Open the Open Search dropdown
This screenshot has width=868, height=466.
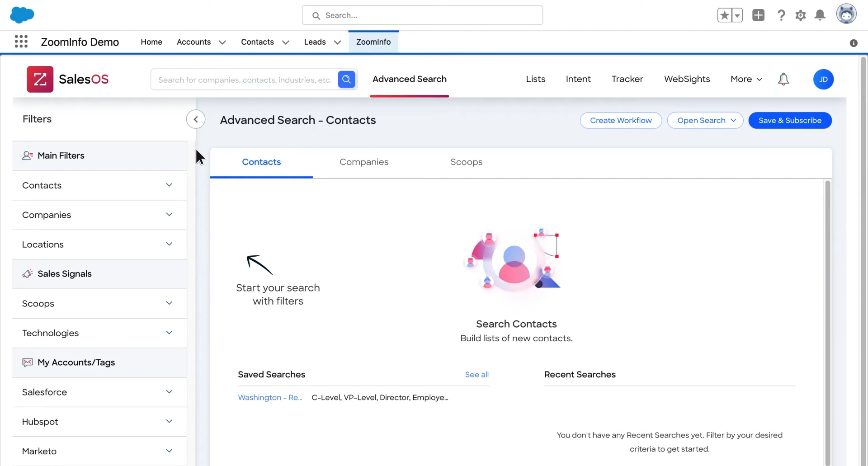click(x=705, y=120)
